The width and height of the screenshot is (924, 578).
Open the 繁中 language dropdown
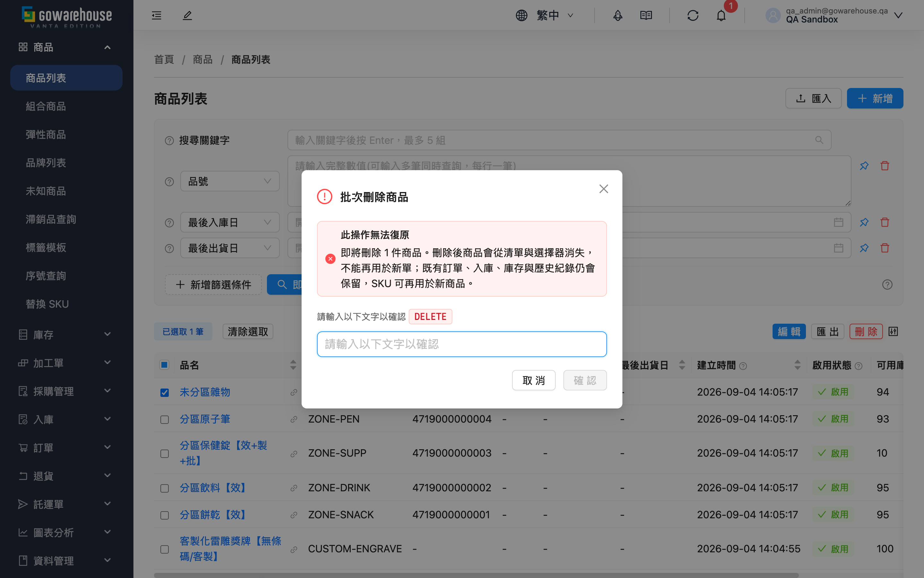tap(555, 15)
